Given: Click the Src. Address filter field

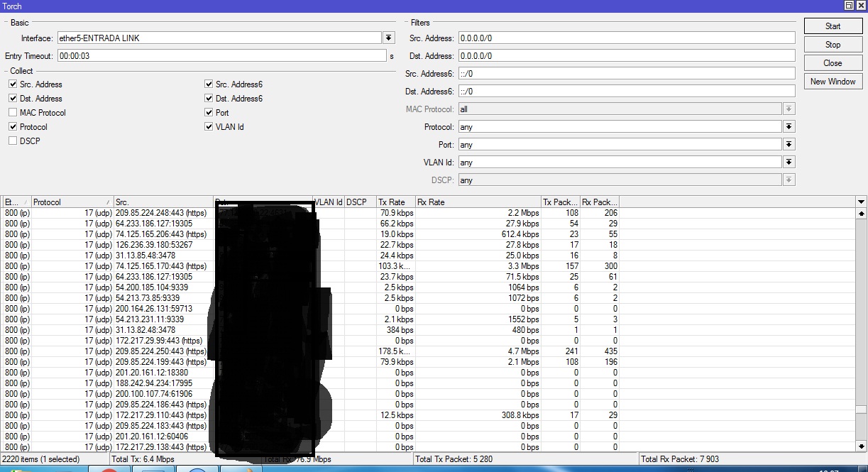Looking at the screenshot, I should click(627, 38).
